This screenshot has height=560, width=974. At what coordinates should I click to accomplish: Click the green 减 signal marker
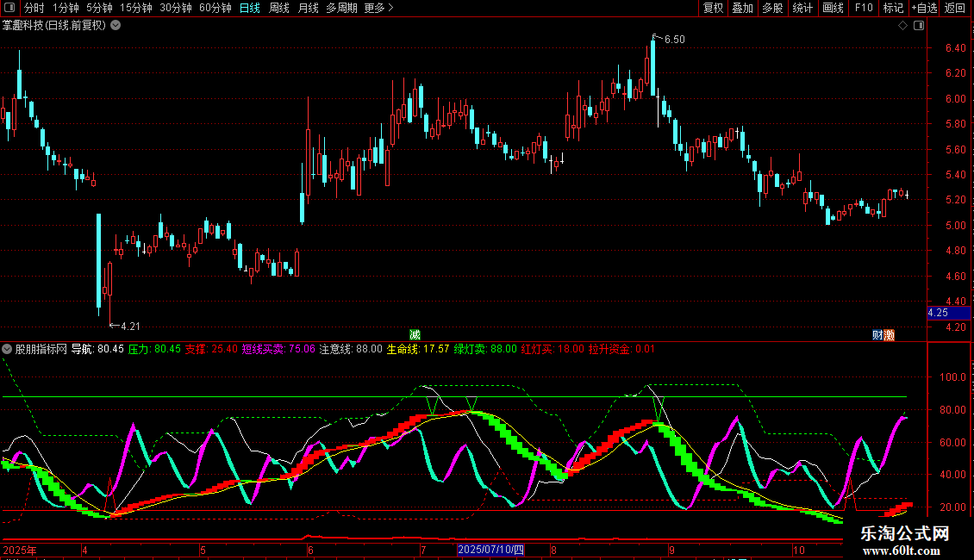[415, 335]
